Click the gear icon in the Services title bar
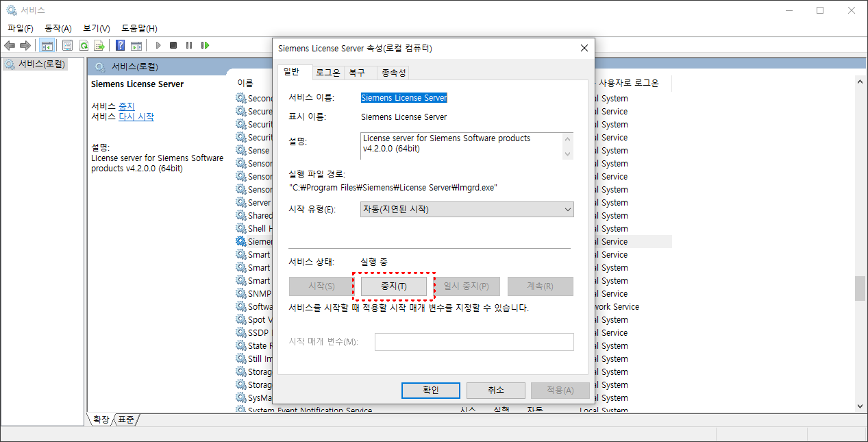Screen dimensions: 868x442 click(12, 10)
